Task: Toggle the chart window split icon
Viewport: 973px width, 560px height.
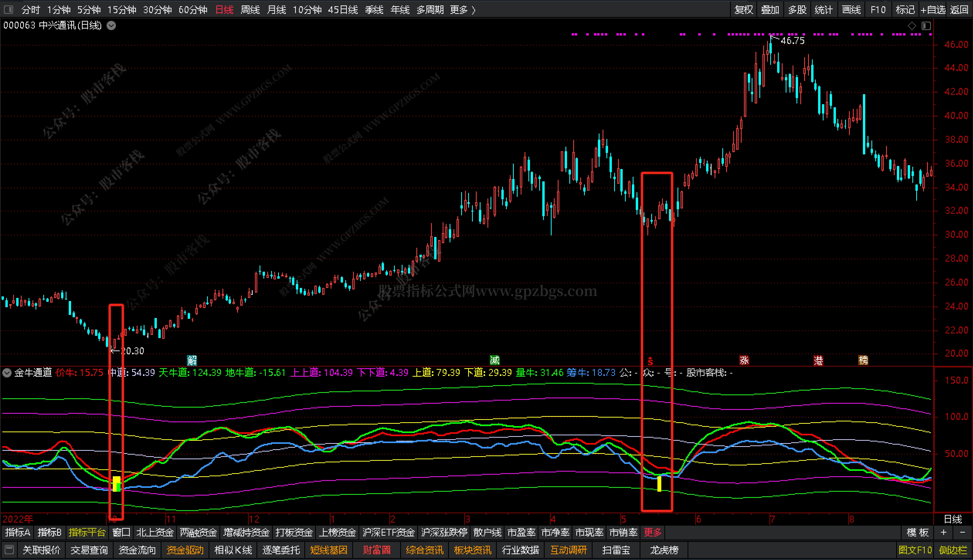Action: [926, 25]
